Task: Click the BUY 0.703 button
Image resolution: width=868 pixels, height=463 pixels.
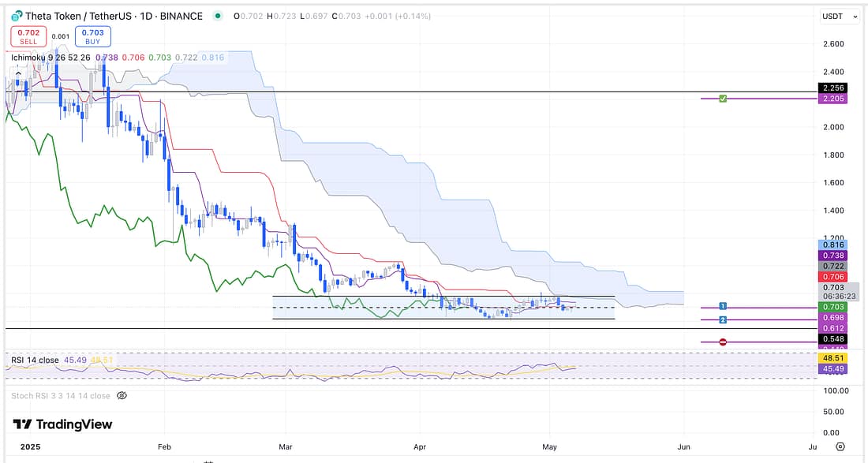Action: coord(93,36)
